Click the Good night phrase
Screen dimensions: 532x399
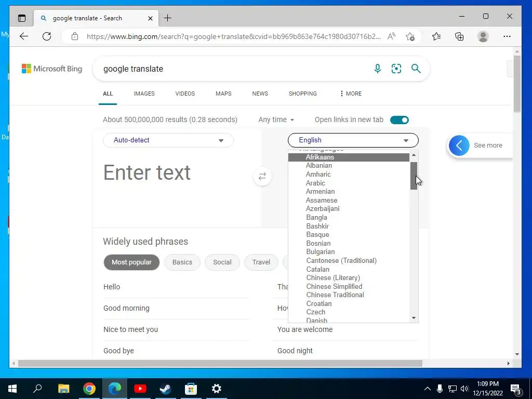click(295, 351)
